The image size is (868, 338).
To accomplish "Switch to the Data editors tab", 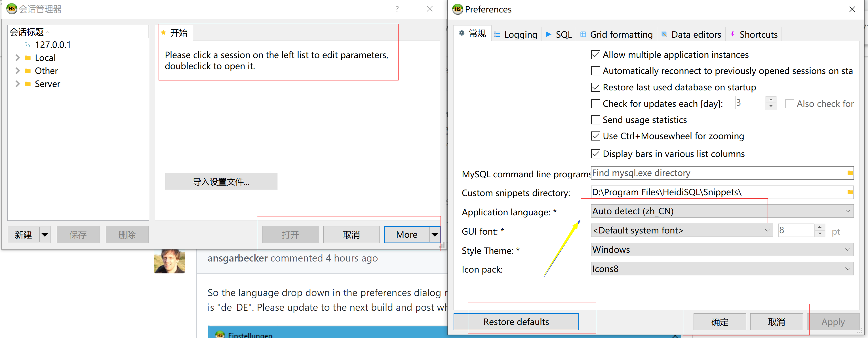I will pyautogui.click(x=691, y=34).
